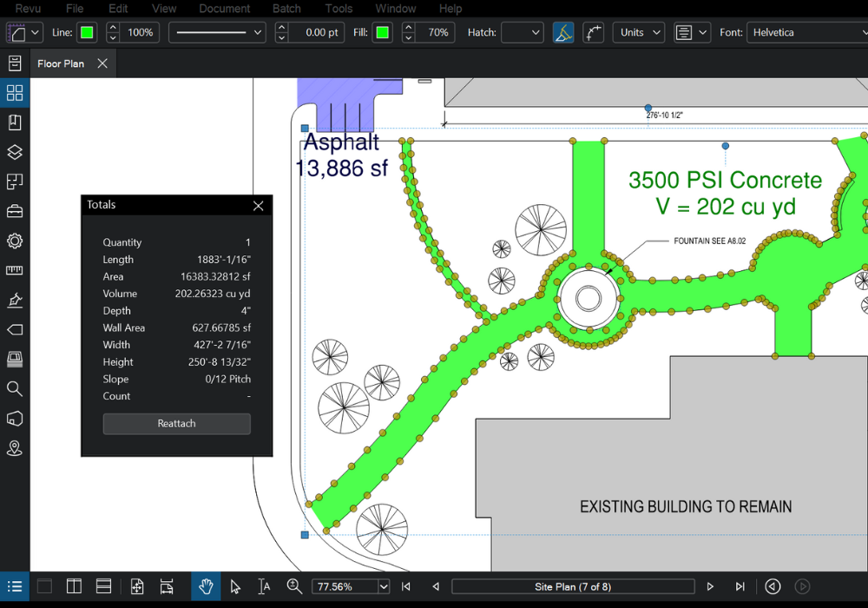Close the Totals panel
The width and height of the screenshot is (868, 608).
258,205
